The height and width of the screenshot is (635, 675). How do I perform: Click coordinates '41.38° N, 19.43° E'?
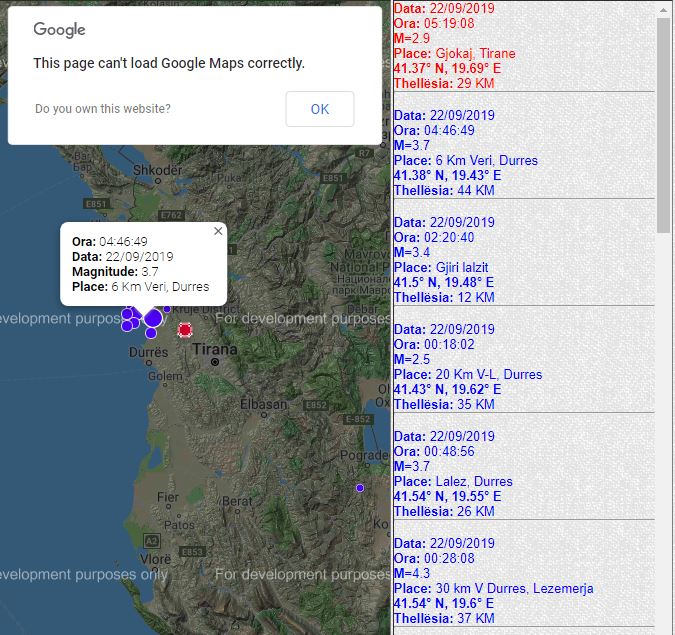click(447, 176)
